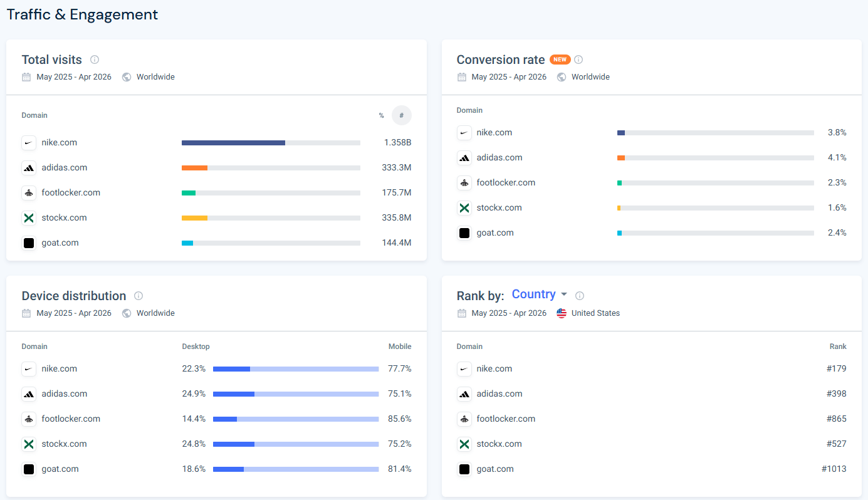Click calendar icon in Device distribution card

[26, 313]
